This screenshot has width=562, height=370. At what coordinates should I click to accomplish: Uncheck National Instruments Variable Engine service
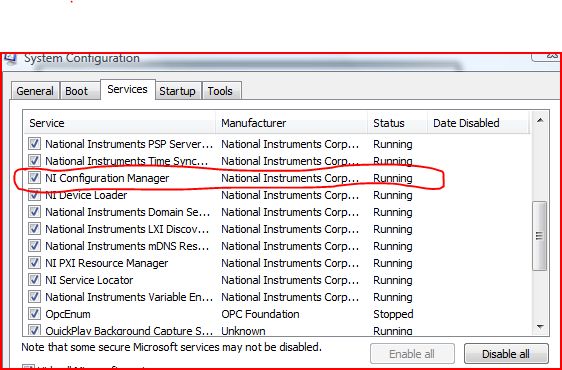(x=34, y=297)
